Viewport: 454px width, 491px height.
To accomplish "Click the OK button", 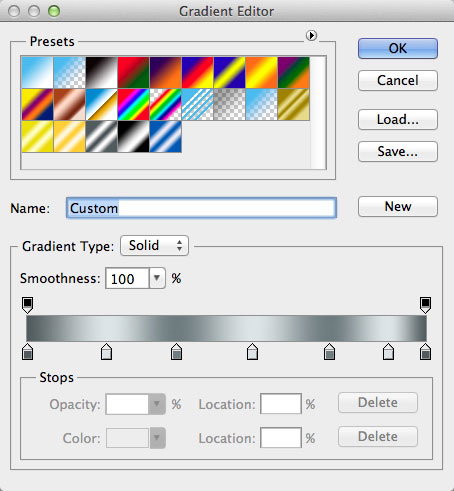I will click(x=398, y=48).
